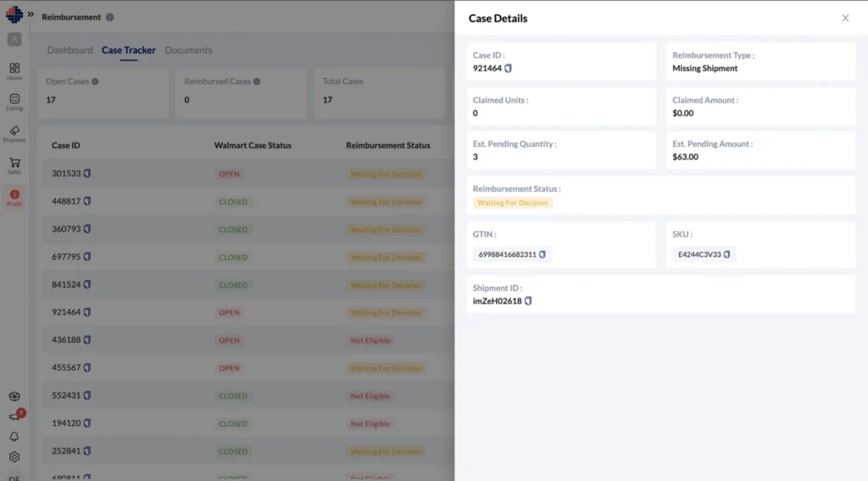Copy Case ID 921464 in Case Details

tap(509, 68)
